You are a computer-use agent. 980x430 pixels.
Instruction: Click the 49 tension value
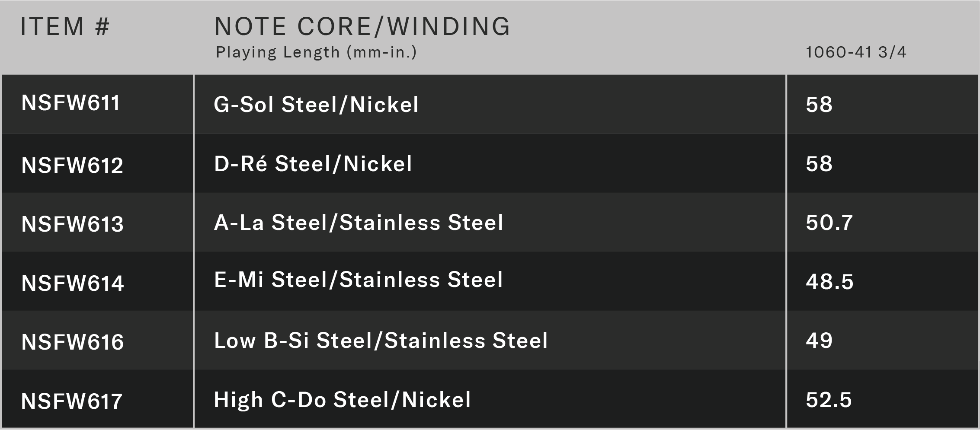(x=819, y=341)
